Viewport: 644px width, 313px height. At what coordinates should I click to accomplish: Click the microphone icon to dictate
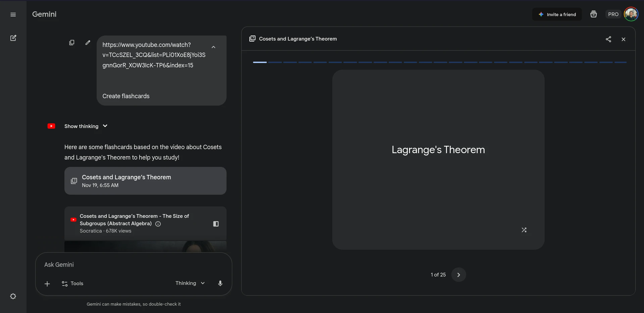coord(220,283)
